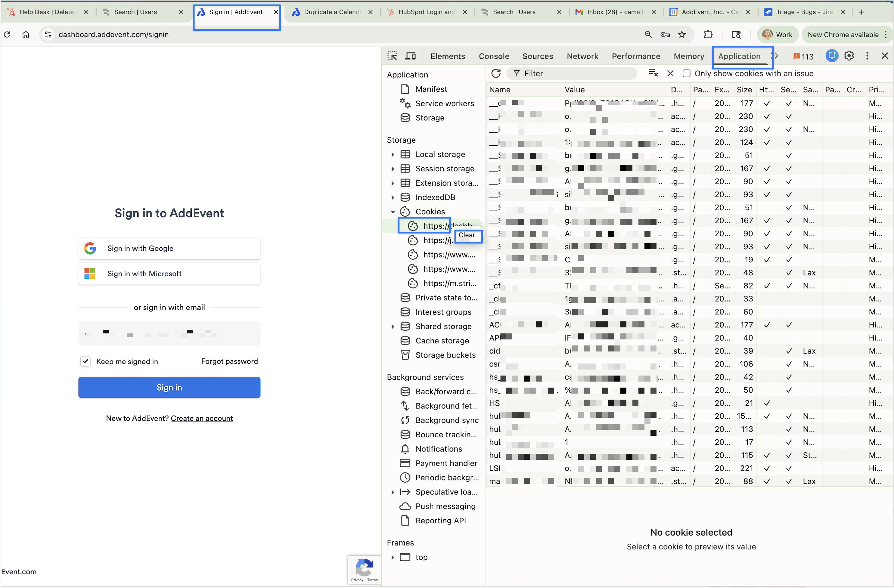Switch to the Network tab
Viewport: 894px width, 588px height.
(x=582, y=56)
